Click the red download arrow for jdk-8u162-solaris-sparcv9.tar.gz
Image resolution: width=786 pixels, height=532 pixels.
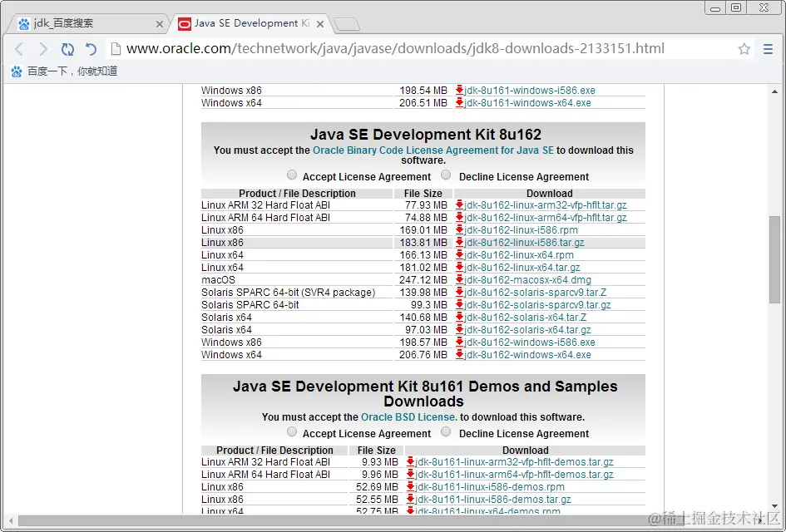click(x=459, y=304)
